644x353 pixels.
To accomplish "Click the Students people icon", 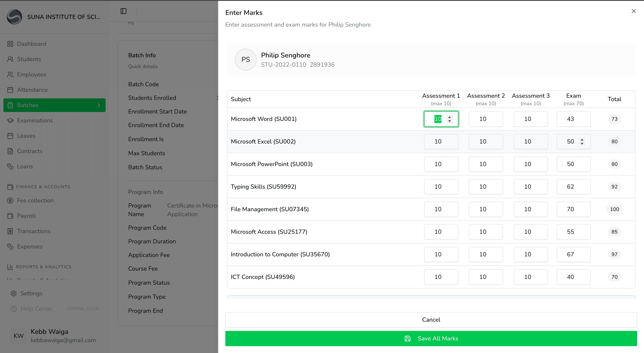I will [10, 59].
